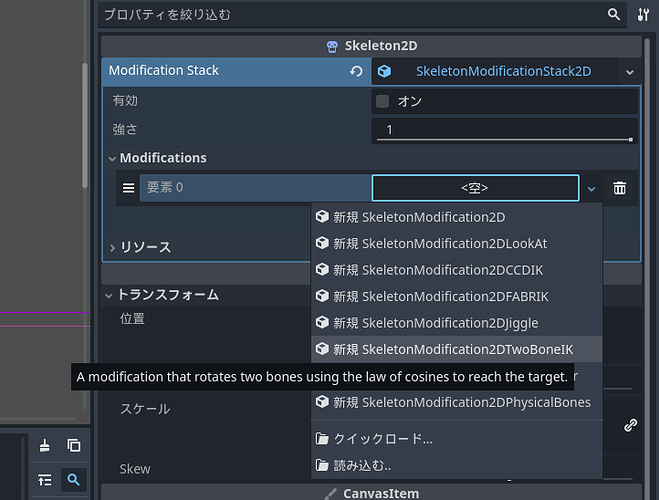Expand the リソース section

112,247
